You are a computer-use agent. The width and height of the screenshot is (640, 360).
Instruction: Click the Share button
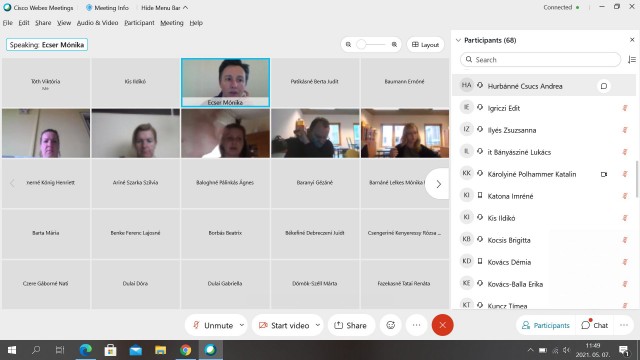(351, 325)
